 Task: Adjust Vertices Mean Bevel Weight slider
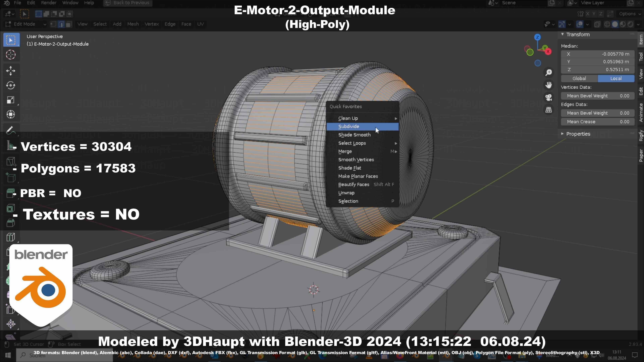point(598,96)
